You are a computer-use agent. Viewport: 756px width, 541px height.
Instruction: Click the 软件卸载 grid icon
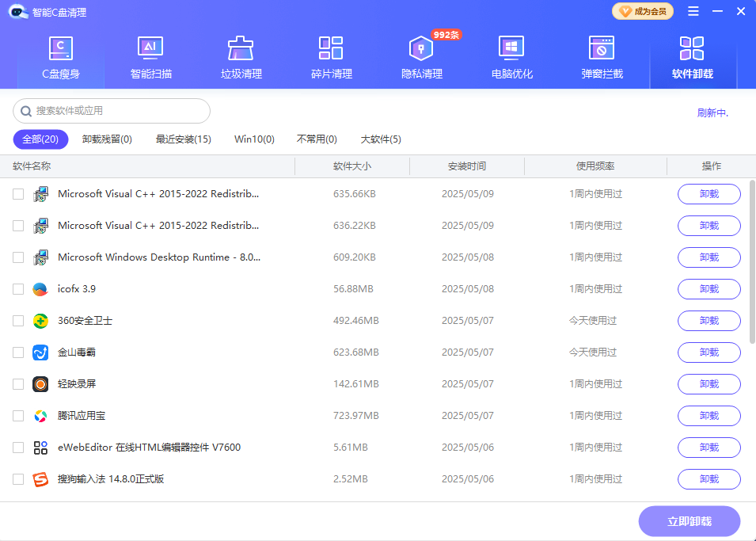[692, 48]
